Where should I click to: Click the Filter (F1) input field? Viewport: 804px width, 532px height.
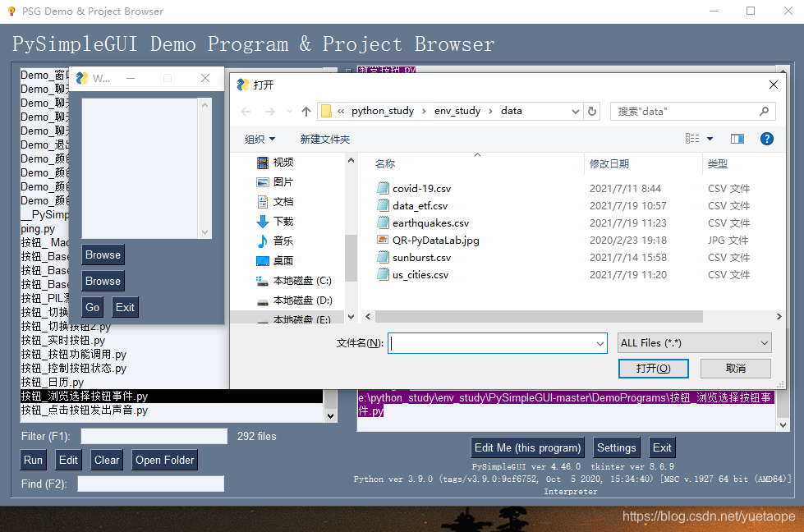pyautogui.click(x=154, y=436)
